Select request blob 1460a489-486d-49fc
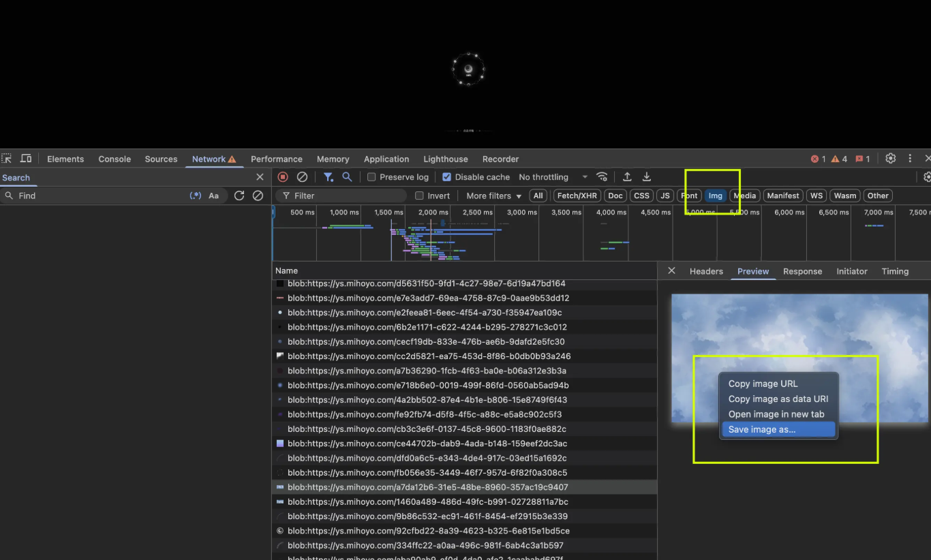The width and height of the screenshot is (931, 560). pyautogui.click(x=464, y=501)
